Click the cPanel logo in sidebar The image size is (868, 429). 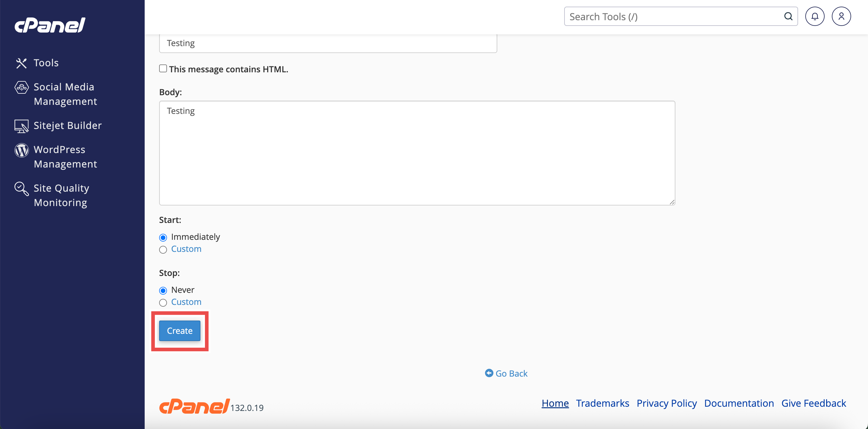click(50, 25)
